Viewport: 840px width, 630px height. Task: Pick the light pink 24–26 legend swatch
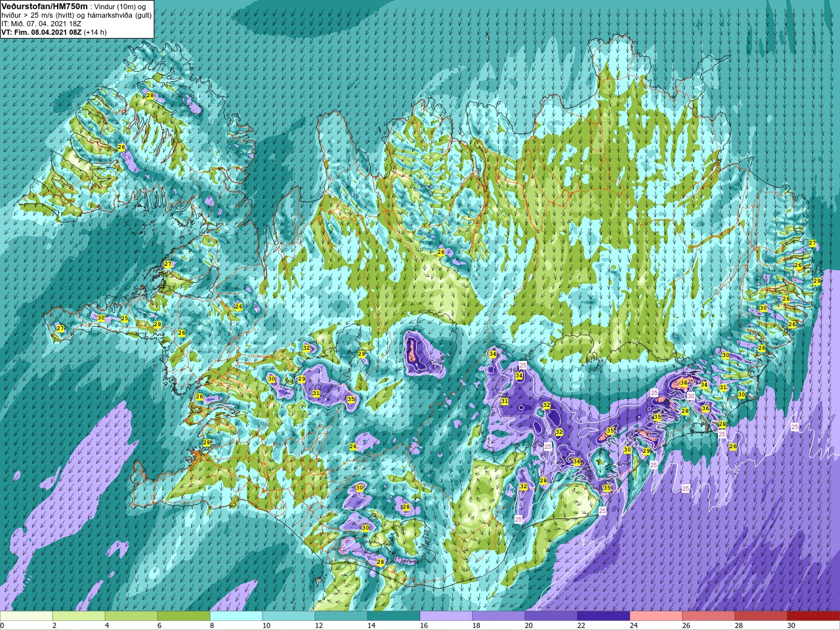click(x=656, y=616)
